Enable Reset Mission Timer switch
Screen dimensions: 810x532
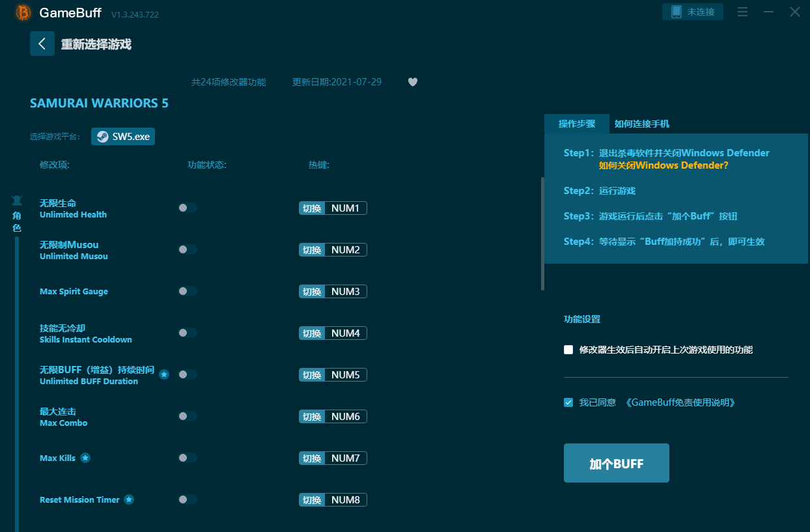(188, 499)
